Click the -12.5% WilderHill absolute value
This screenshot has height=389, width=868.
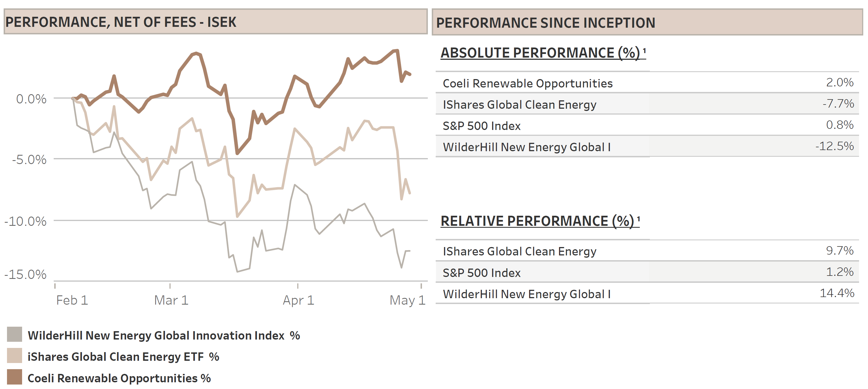coord(834,146)
